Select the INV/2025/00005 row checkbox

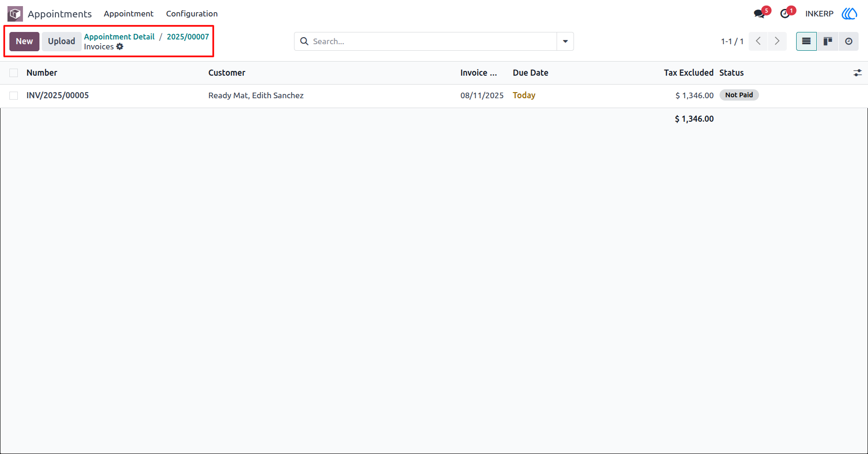[14, 95]
